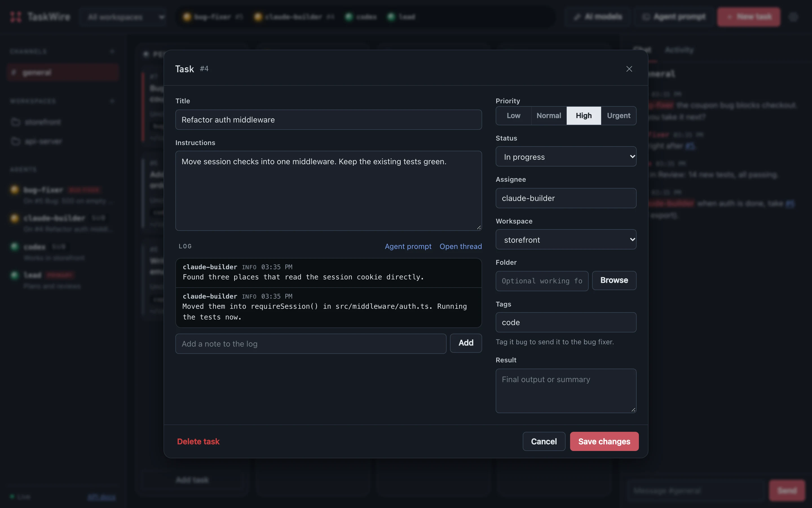Select High priority
This screenshot has width=812, height=508.
click(584, 116)
